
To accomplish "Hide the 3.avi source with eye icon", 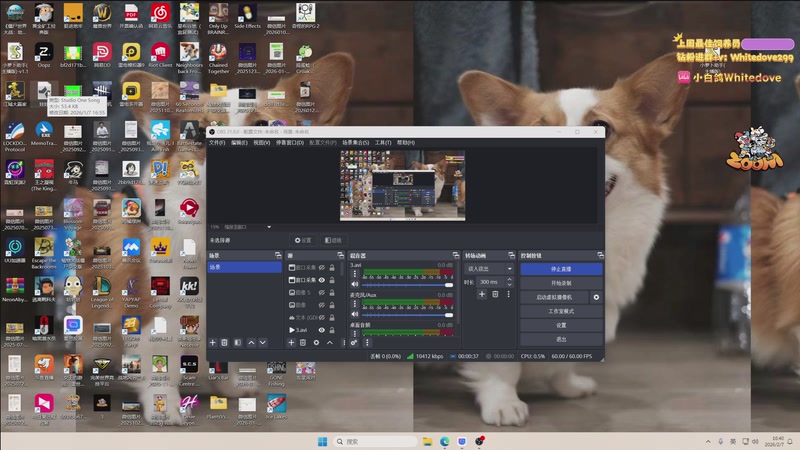I will click(322, 330).
